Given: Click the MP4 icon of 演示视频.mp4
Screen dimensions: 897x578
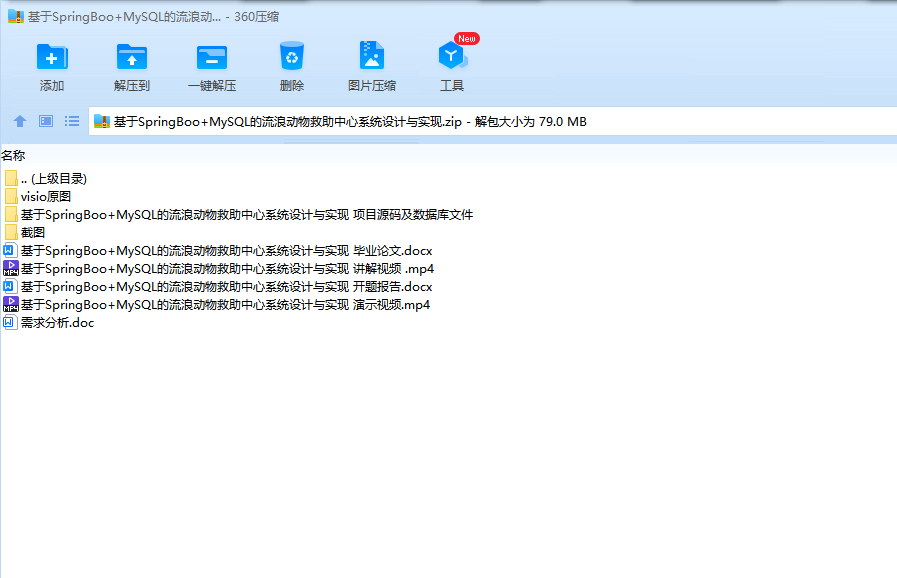Looking at the screenshot, I should pos(10,304).
